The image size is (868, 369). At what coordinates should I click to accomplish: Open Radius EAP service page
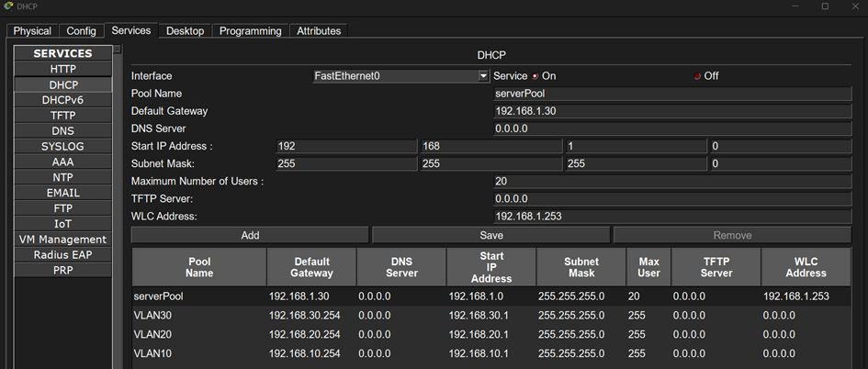click(63, 255)
